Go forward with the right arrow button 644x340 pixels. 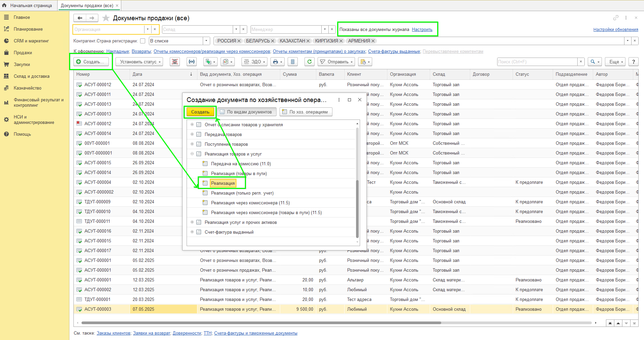(x=92, y=18)
